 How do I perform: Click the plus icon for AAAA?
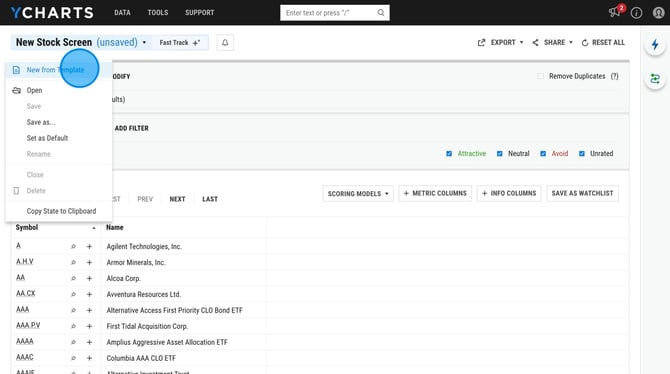pos(89,342)
